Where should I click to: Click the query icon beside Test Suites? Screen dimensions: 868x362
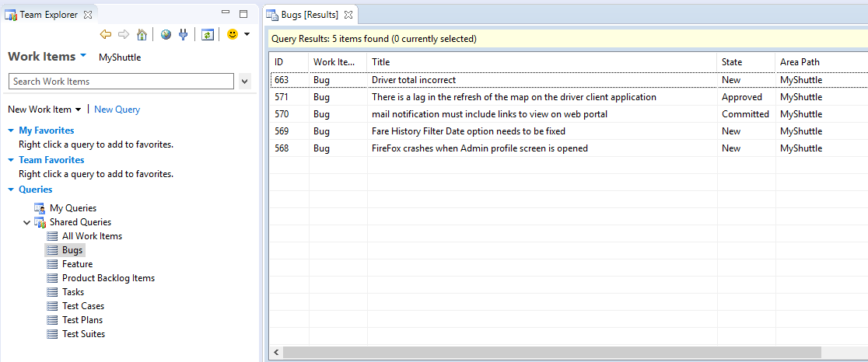pyautogui.click(x=52, y=334)
